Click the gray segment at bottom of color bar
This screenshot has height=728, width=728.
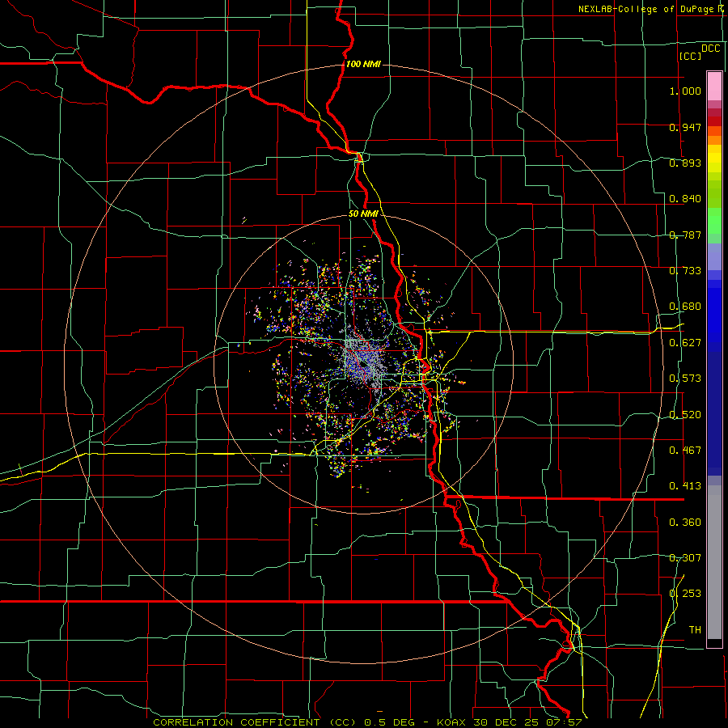point(714,562)
